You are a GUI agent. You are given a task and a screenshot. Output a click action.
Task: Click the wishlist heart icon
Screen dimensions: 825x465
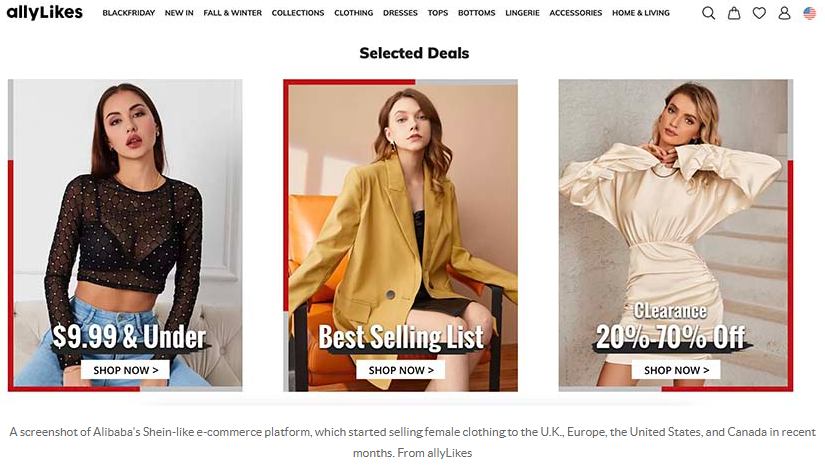[759, 13]
